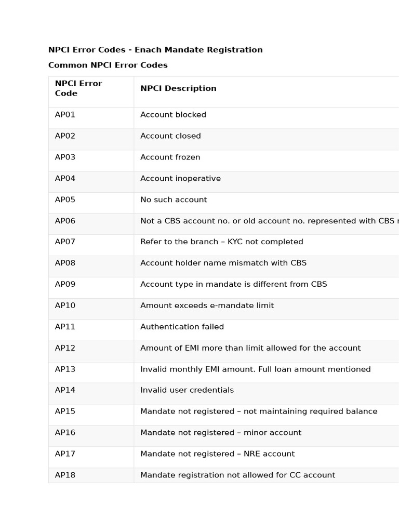Click the 'Authentication failed' description
The height and width of the screenshot is (532, 399).
coord(182,327)
